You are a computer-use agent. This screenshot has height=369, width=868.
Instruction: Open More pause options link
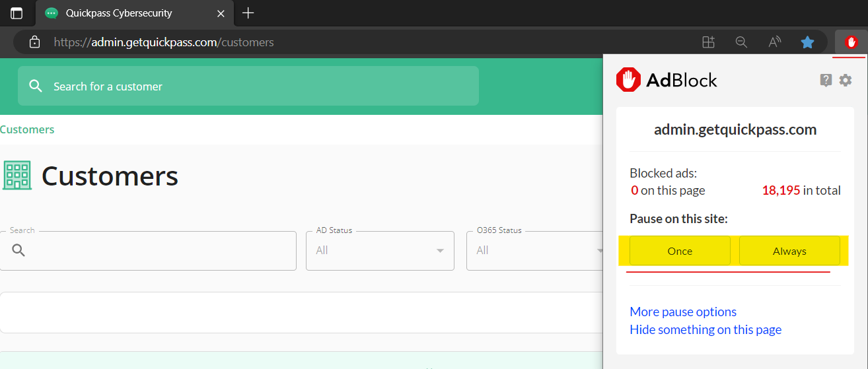683,312
